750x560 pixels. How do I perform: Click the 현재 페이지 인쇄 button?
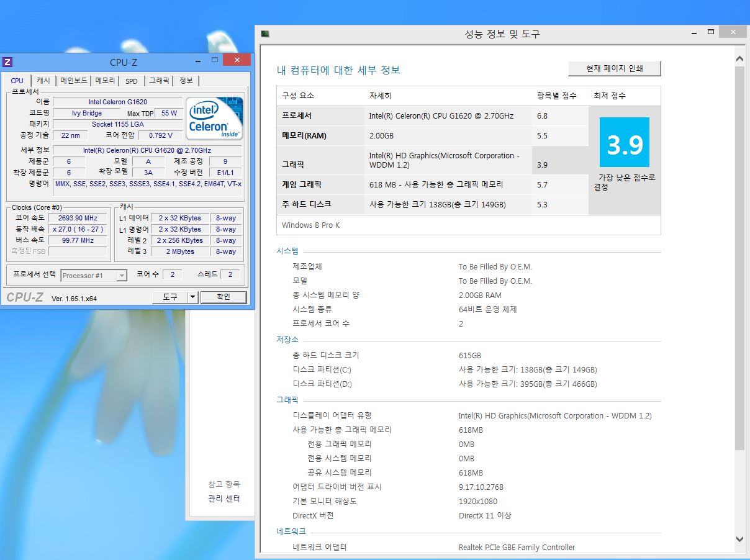pos(615,68)
